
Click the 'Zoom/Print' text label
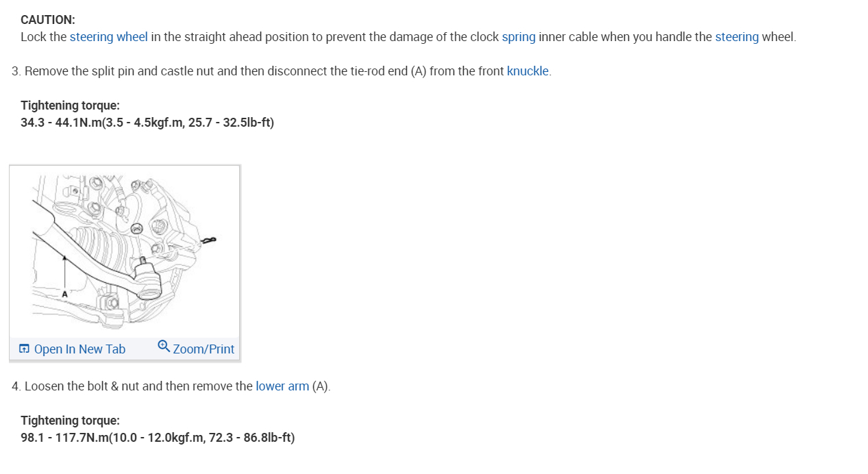pyautogui.click(x=203, y=349)
